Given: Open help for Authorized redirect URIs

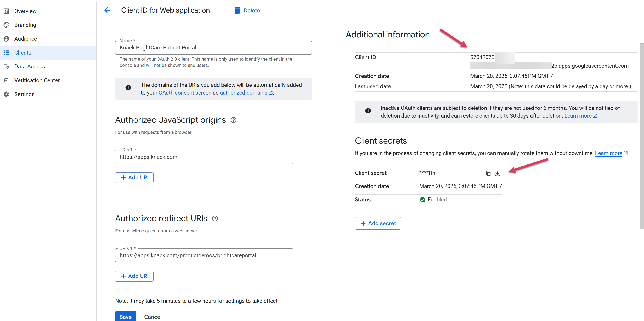Looking at the screenshot, I should point(215,218).
